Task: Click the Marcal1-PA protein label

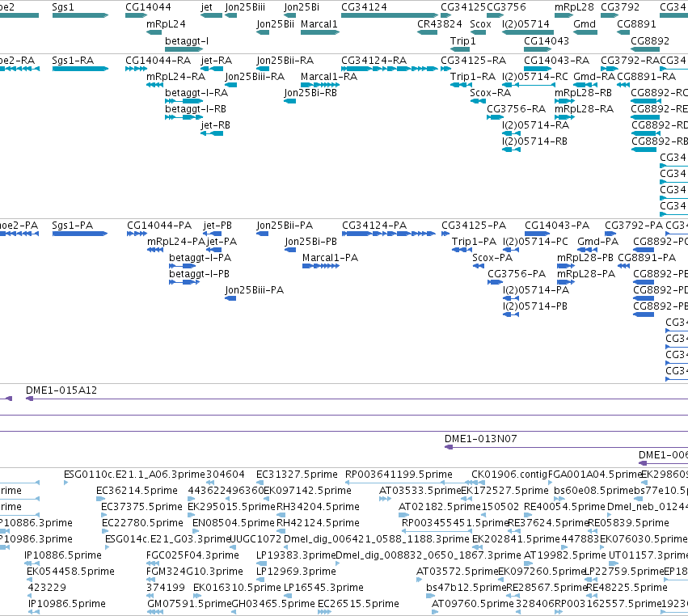Action: [331, 258]
